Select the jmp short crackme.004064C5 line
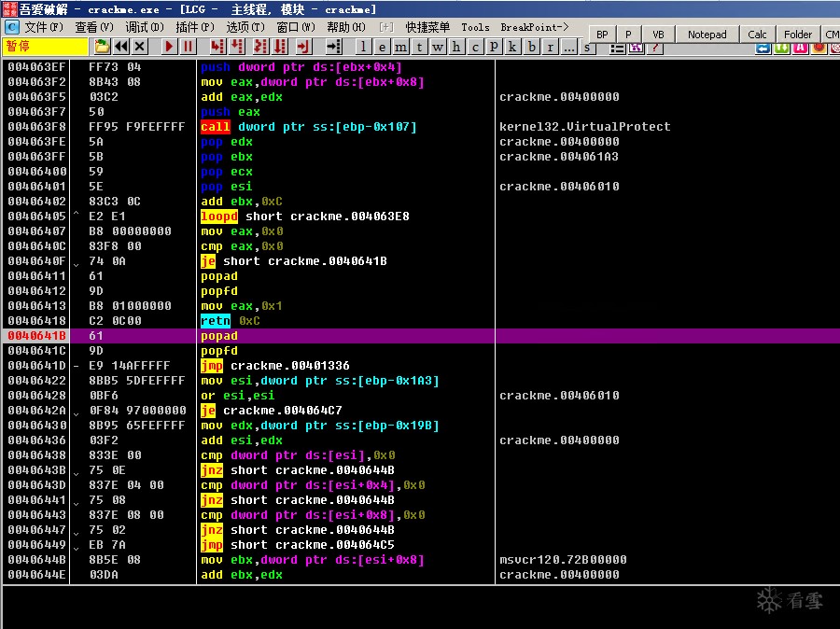Screen dimensions: 840x629 (298, 545)
